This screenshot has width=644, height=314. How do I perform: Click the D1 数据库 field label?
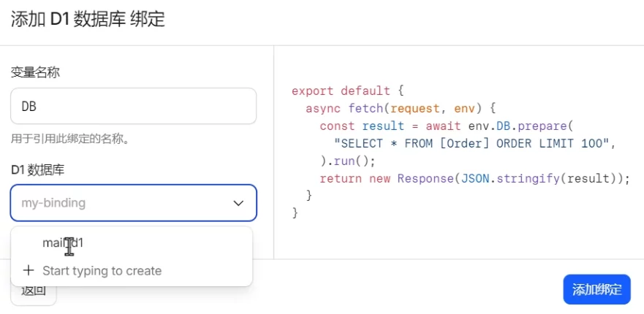(x=37, y=170)
